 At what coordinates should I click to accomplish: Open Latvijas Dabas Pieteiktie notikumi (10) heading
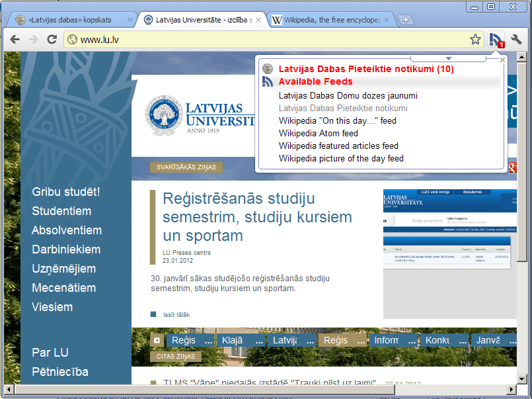pyautogui.click(x=366, y=69)
